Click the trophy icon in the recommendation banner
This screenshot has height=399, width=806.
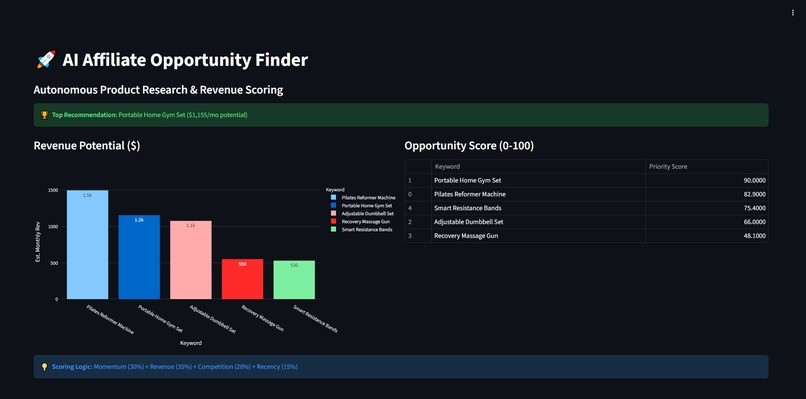point(44,115)
